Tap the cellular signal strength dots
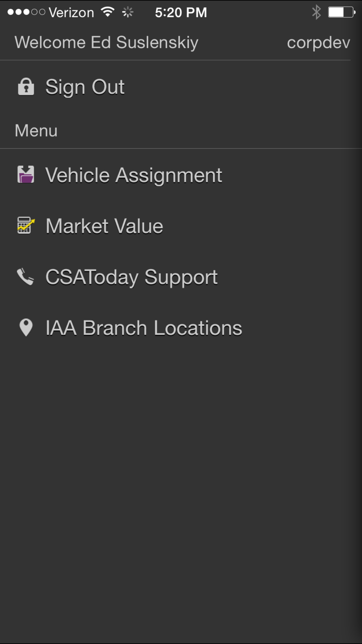 26,12
